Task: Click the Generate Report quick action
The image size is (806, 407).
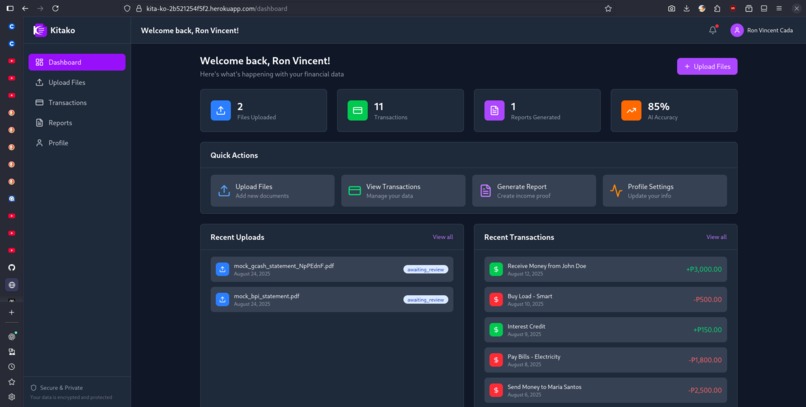Action: (x=534, y=191)
